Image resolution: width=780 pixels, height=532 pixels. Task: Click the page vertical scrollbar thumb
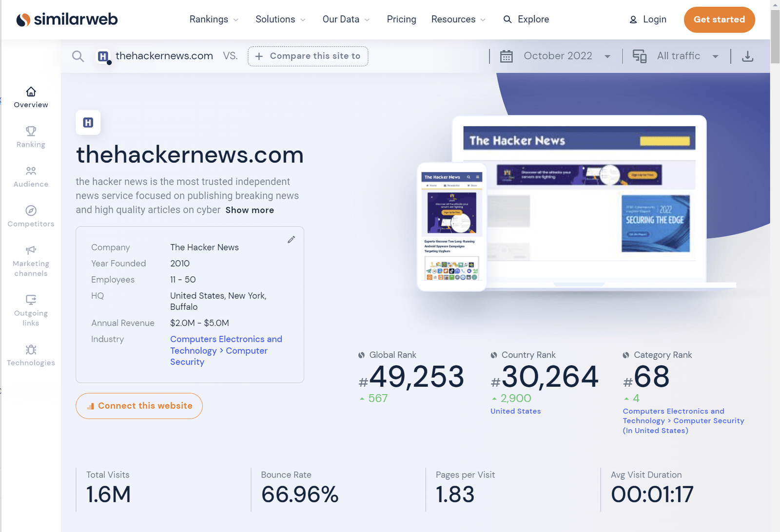pyautogui.click(x=775, y=37)
